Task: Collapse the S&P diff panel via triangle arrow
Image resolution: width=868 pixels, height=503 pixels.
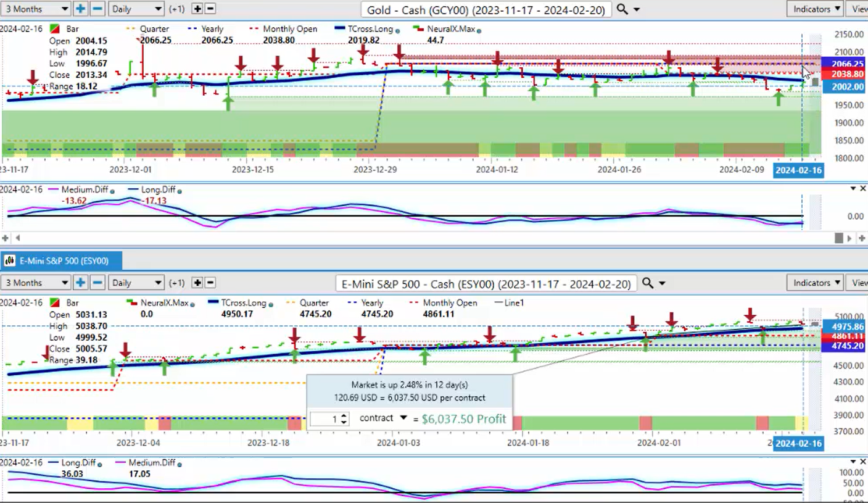Action: click(854, 462)
